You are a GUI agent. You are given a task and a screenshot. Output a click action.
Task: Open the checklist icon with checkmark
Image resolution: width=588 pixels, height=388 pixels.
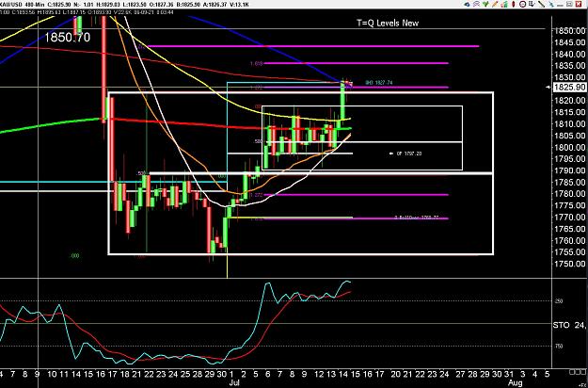coord(532,4)
